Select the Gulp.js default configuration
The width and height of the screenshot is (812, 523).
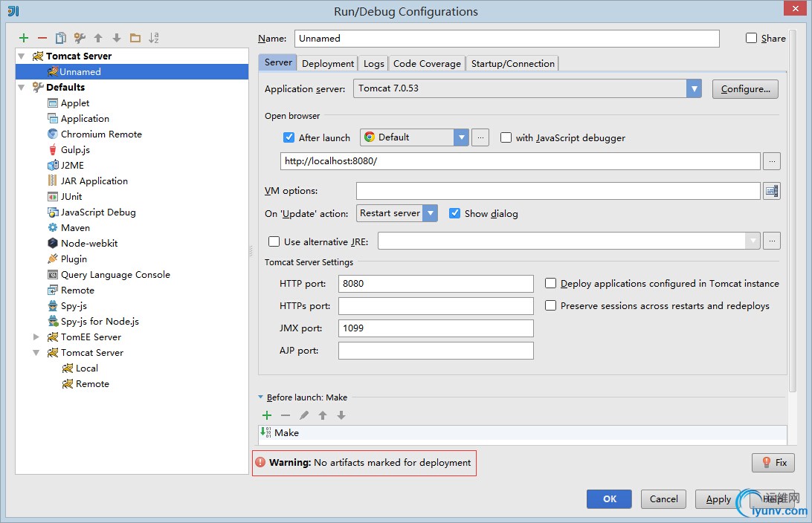click(x=75, y=149)
